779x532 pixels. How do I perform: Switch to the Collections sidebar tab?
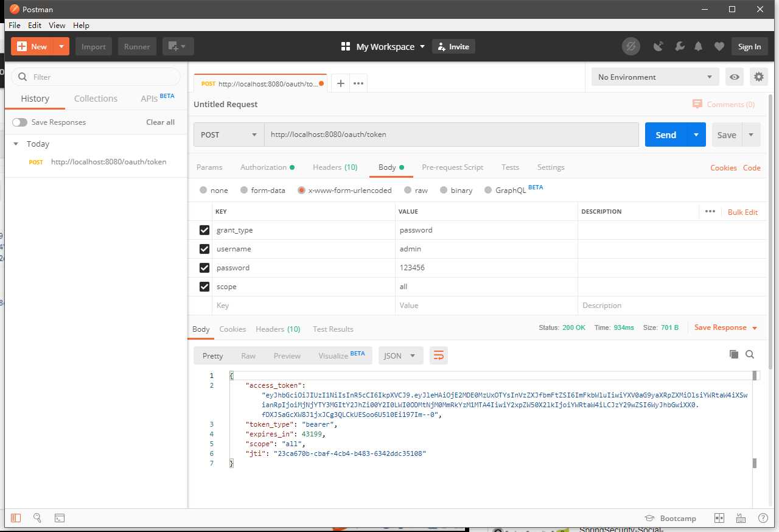point(96,99)
